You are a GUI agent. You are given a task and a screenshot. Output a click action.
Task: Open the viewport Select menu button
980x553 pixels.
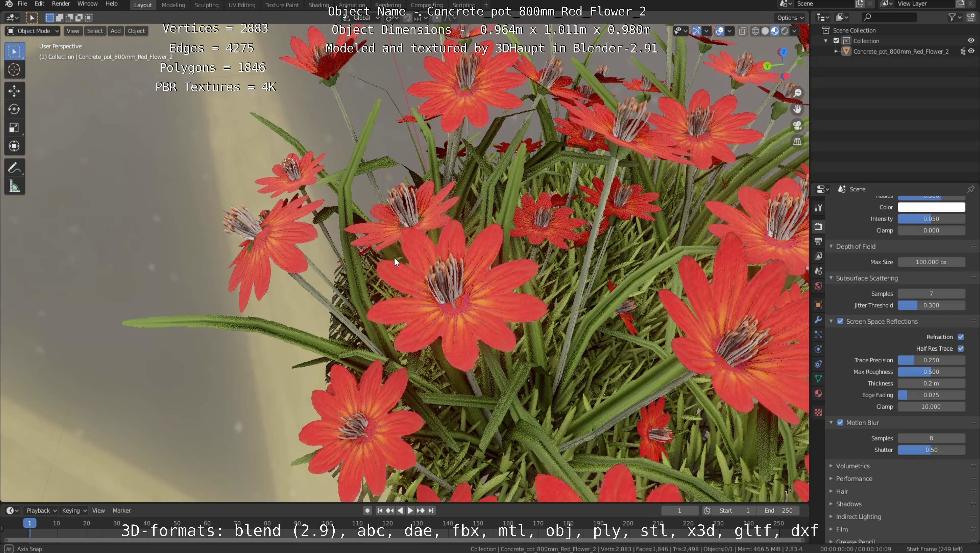(95, 31)
